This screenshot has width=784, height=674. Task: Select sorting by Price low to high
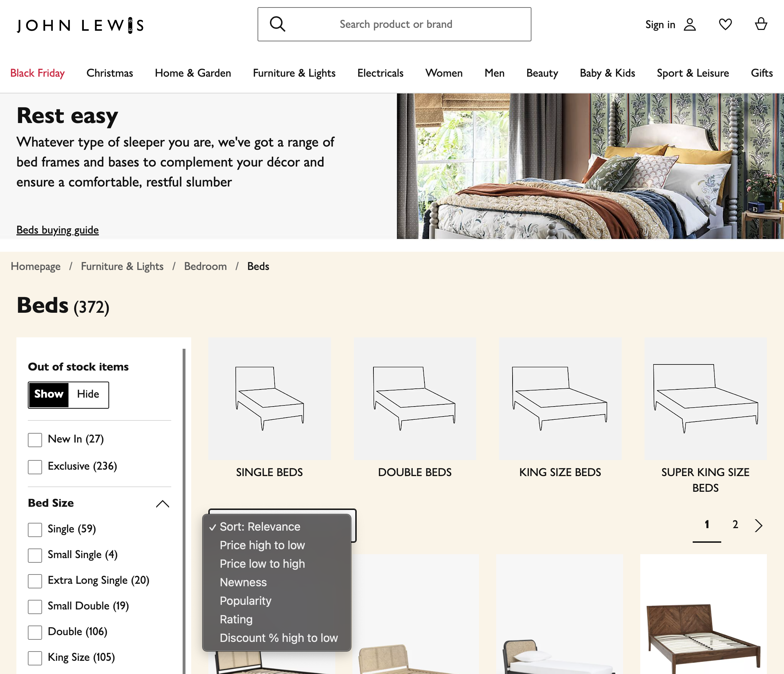coord(262,563)
